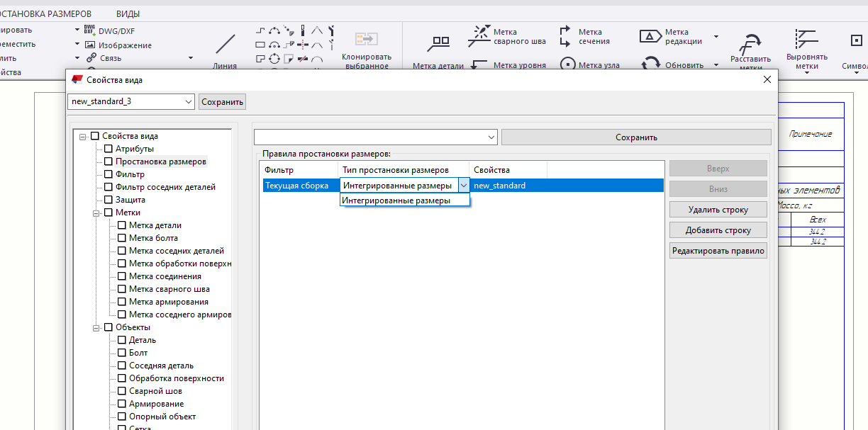
Task: Select the revision mark icon (Метка редакции)
Action: pos(650,36)
